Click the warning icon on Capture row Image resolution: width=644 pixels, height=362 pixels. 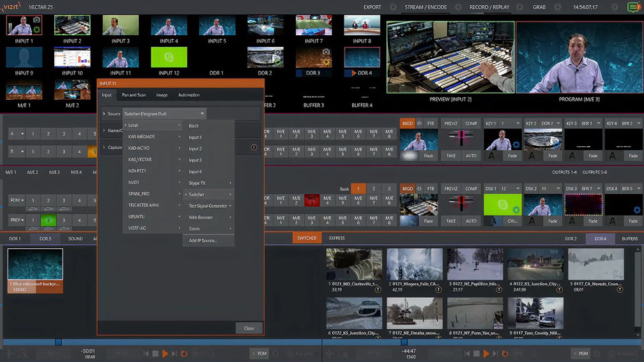[254, 148]
